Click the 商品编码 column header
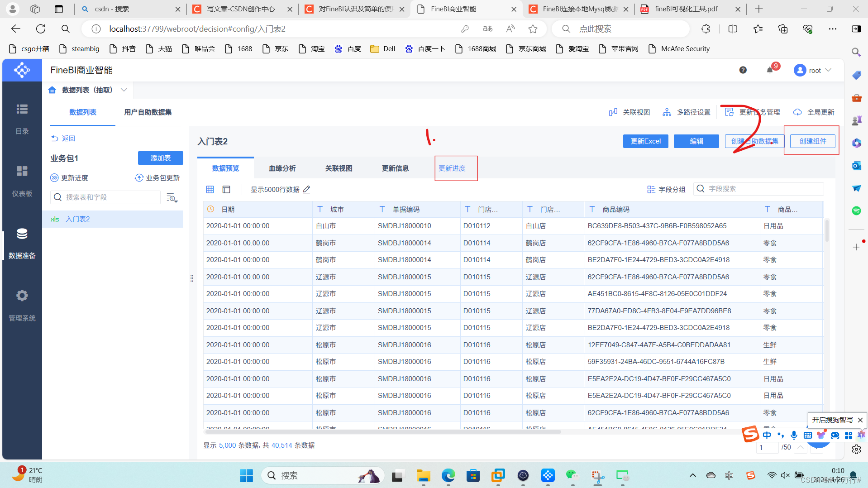 [x=672, y=210]
